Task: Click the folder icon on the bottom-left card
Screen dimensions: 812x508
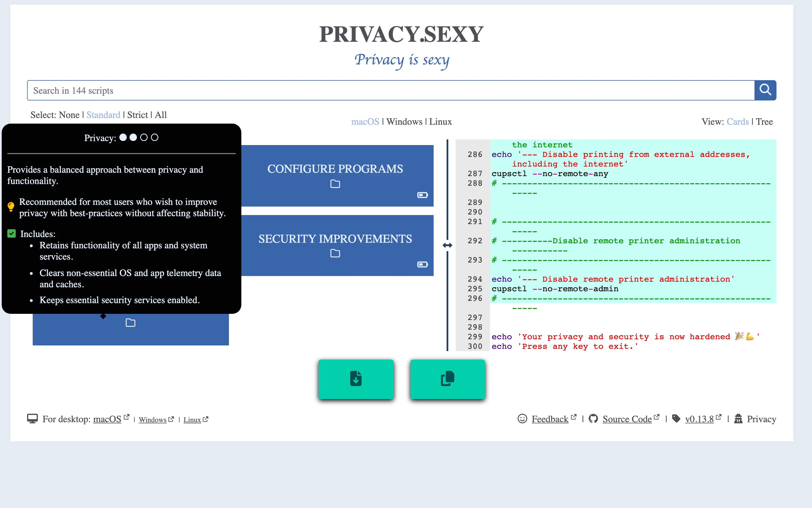Action: [x=131, y=323]
